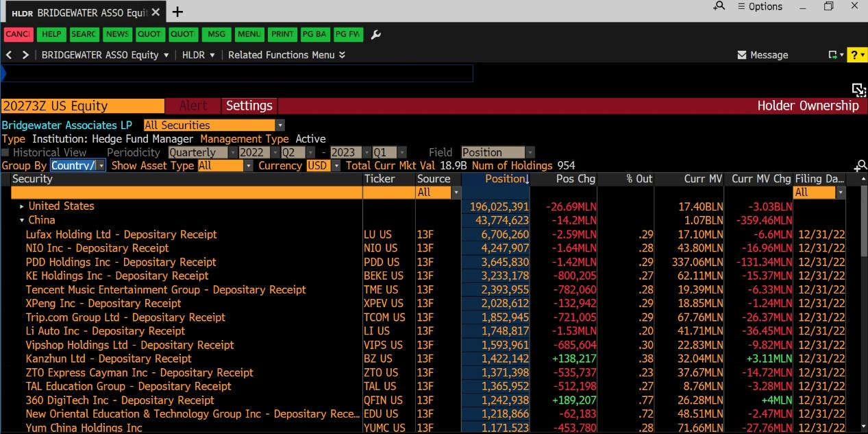Open the Settings tab
Screen dimensions: 868x434
click(x=249, y=106)
